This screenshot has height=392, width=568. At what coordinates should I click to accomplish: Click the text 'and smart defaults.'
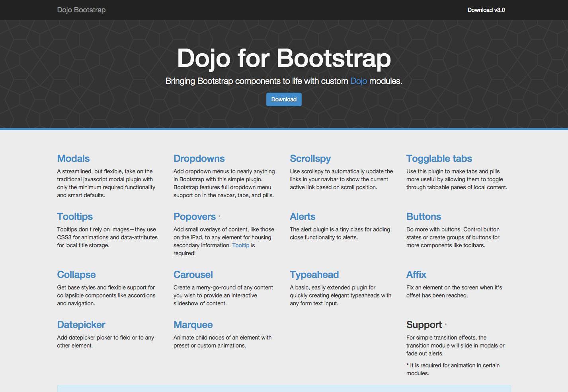tap(81, 195)
